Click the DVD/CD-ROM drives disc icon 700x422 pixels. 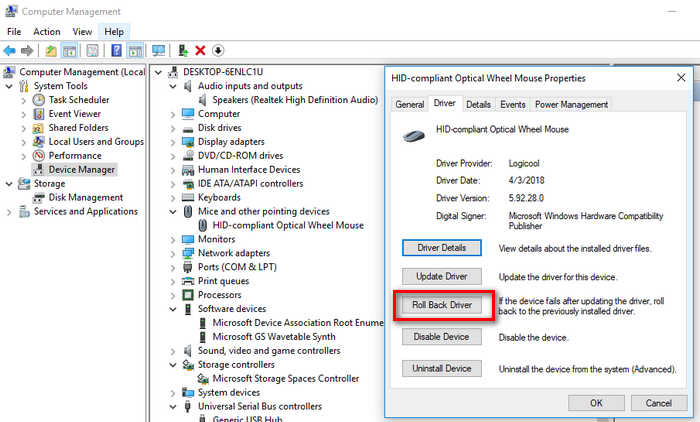[188, 155]
